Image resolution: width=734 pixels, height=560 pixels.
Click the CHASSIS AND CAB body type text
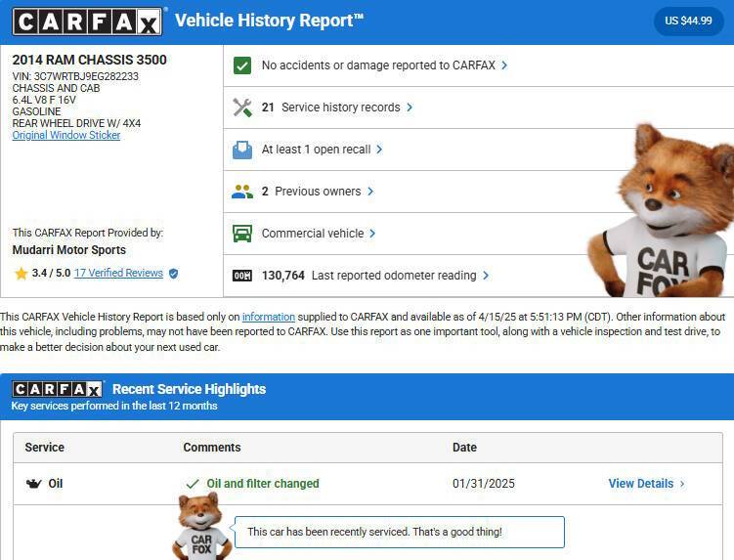tap(56, 88)
